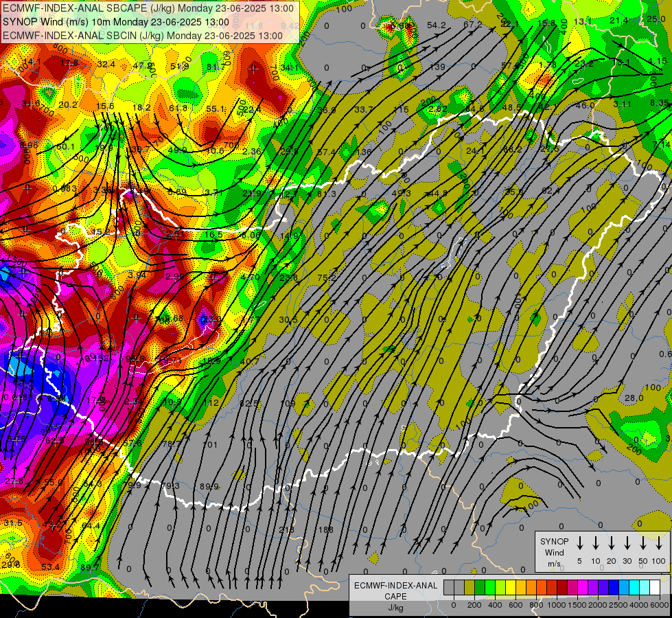Click the 218 value on the map
Screen dimensions: 672x618
pyautogui.click(x=287, y=529)
